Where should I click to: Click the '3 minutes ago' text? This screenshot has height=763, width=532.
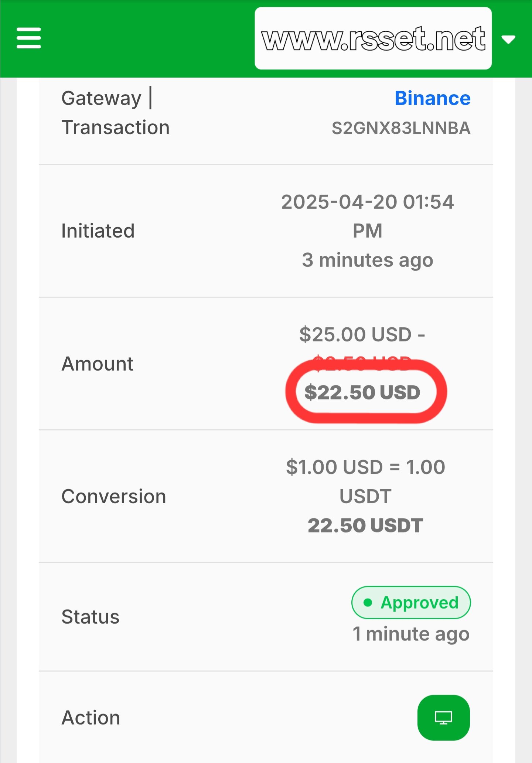[368, 260]
